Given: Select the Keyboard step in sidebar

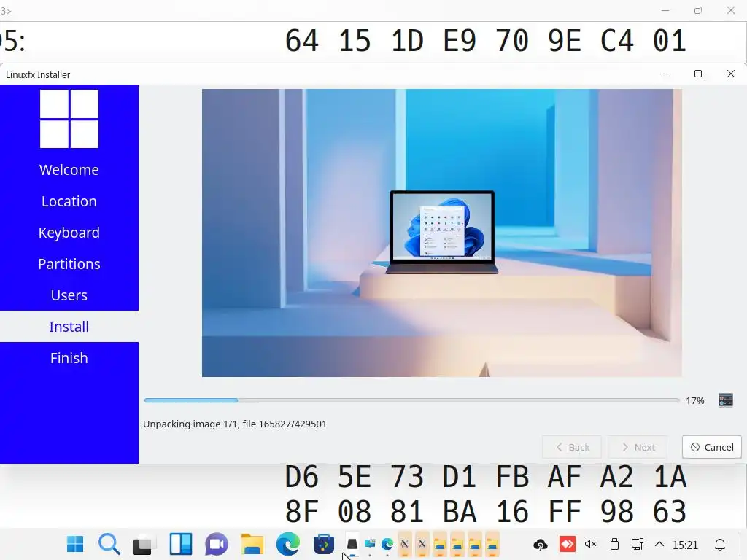Looking at the screenshot, I should click(69, 233).
